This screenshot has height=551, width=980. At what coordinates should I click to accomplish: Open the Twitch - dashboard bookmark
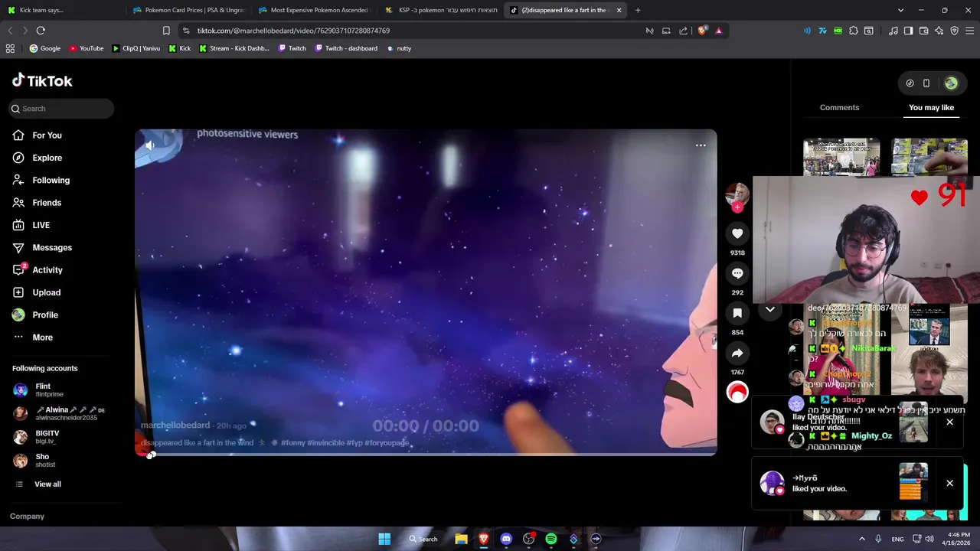coord(345,48)
